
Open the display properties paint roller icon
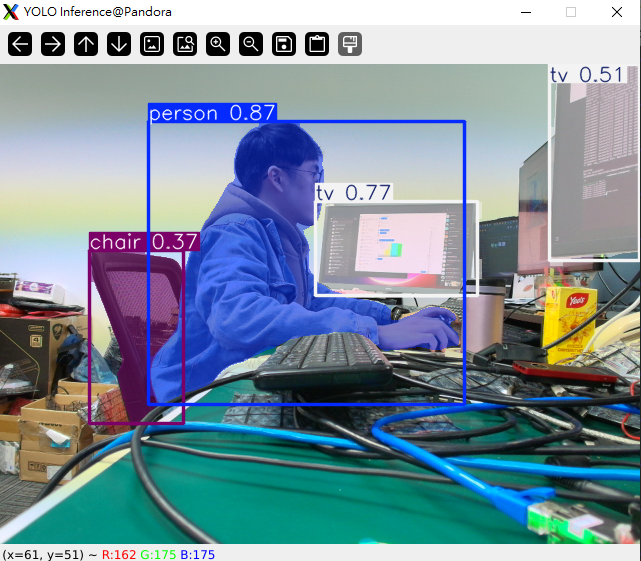pyautogui.click(x=350, y=44)
